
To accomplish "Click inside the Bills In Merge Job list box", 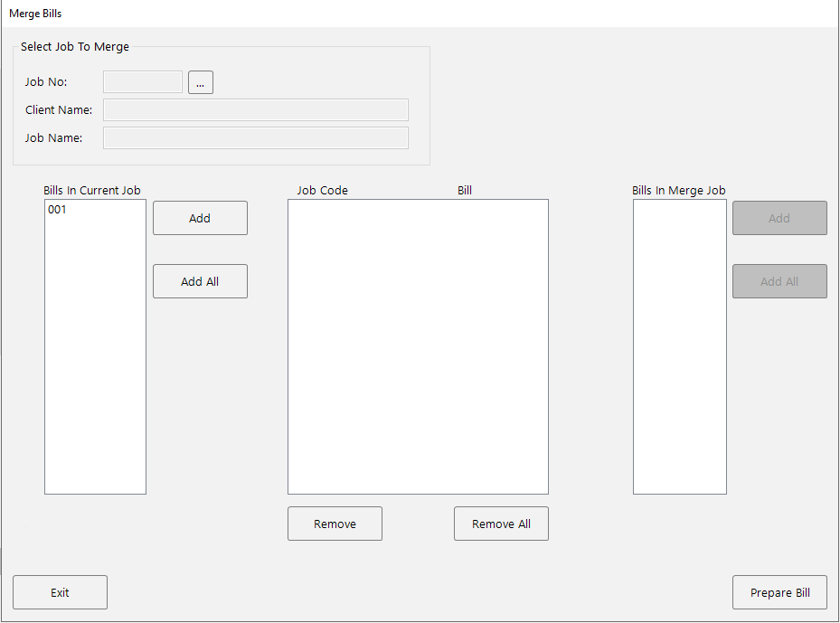I will pyautogui.click(x=679, y=346).
